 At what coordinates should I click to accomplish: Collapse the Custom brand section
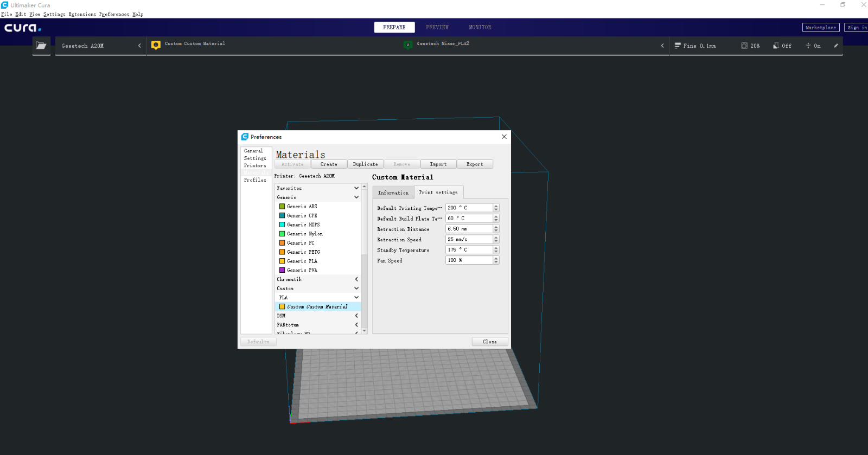[x=356, y=289]
